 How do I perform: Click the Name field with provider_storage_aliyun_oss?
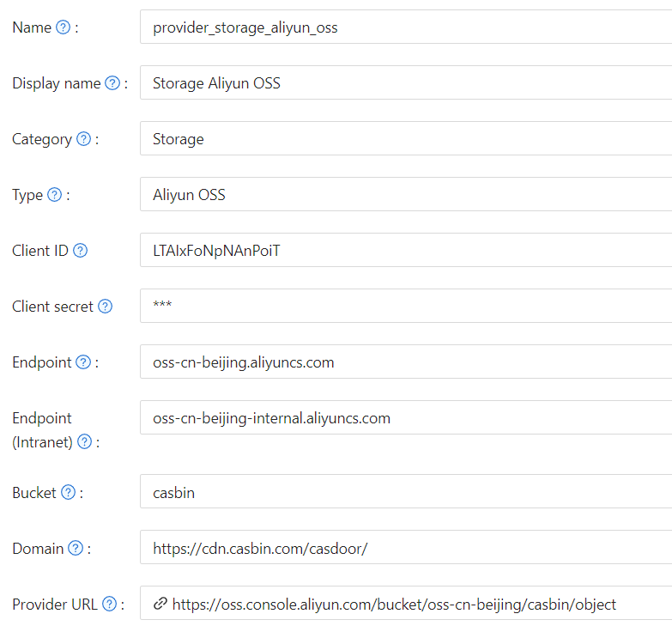point(405,27)
